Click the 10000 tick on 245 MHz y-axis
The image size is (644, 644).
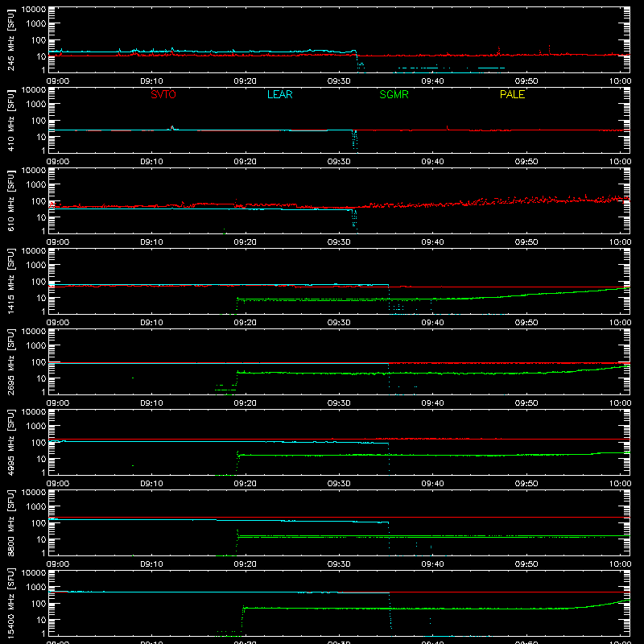[34, 10]
